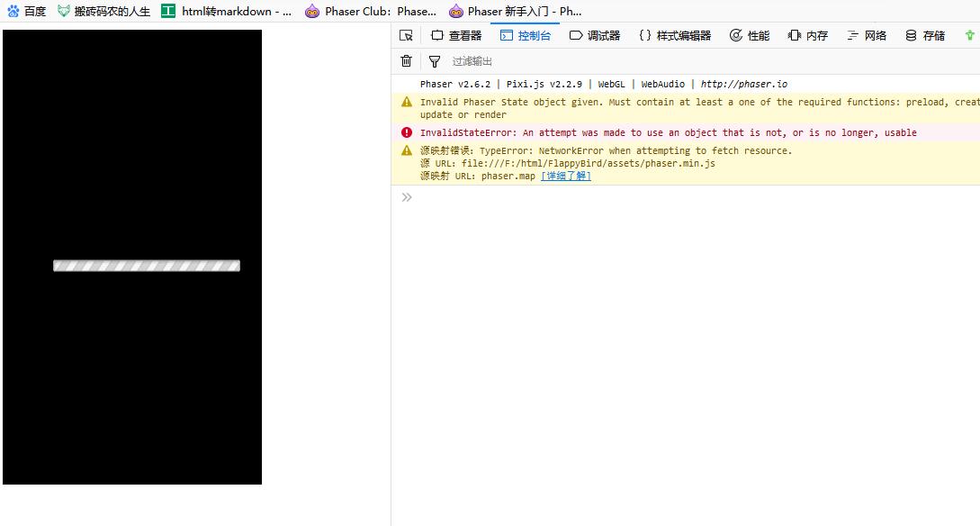Click the filter funnel icon
Viewport: 980px width, 526px height.
(435, 61)
